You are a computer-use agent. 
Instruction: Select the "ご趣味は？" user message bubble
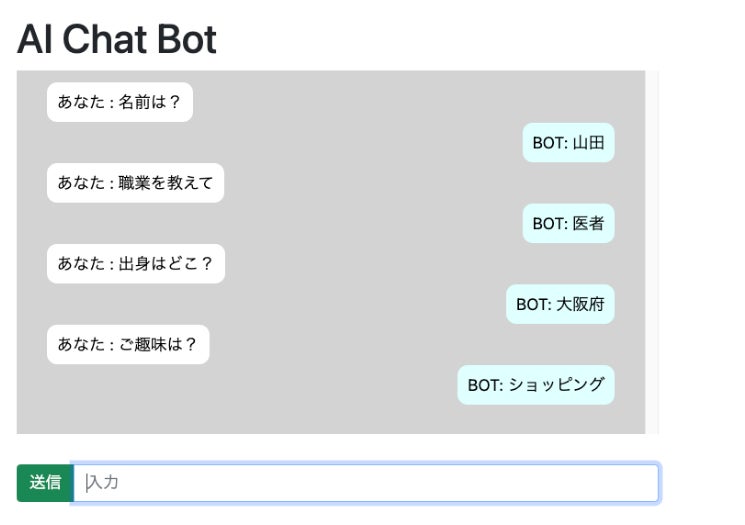[x=128, y=345]
